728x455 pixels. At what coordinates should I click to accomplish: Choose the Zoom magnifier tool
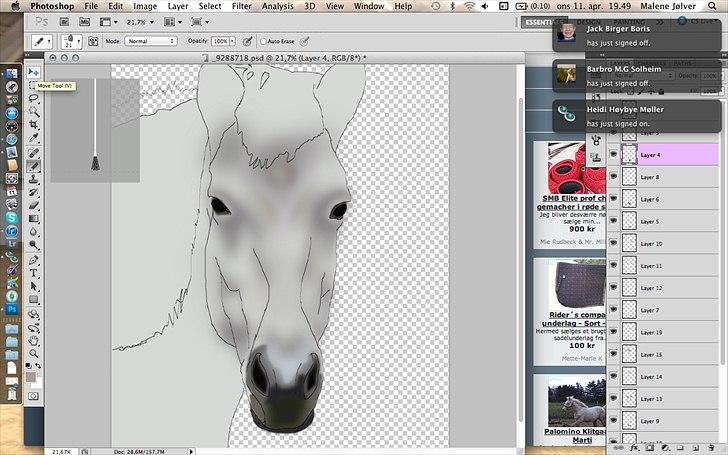[x=34, y=352]
